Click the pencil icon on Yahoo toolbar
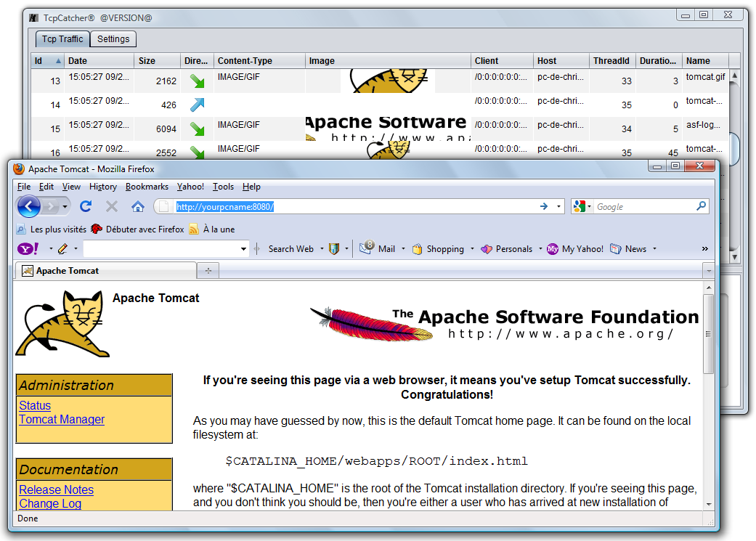Viewport: 756px width, 541px height. pyautogui.click(x=62, y=249)
